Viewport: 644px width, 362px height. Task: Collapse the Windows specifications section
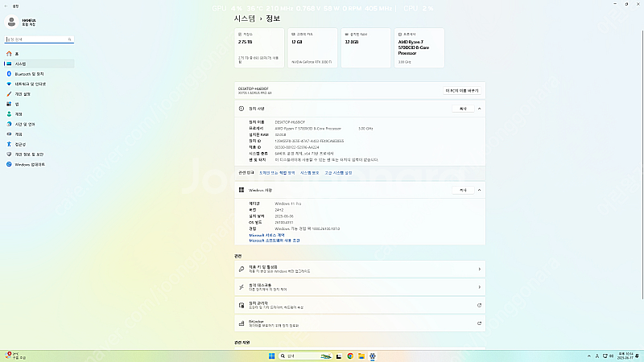[x=479, y=190]
